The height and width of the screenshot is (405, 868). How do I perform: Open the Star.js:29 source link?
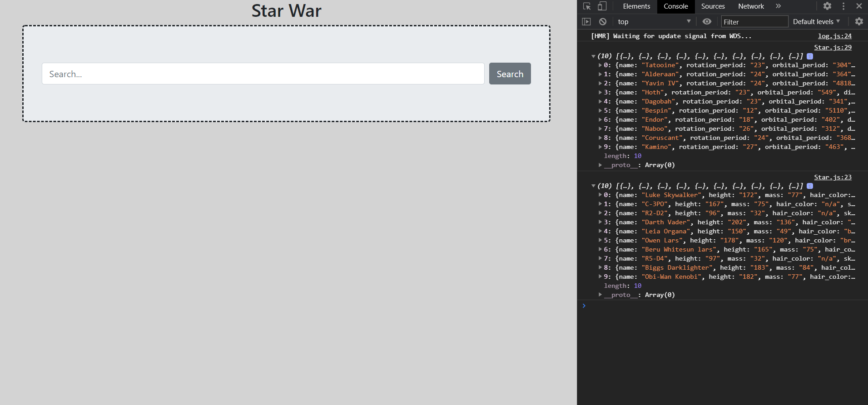[x=833, y=48]
